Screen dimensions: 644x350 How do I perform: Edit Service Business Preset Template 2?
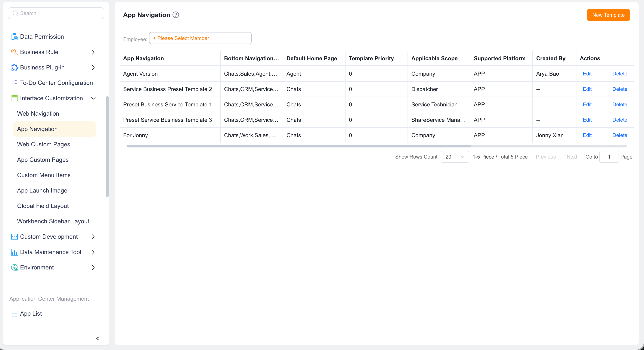[x=587, y=89]
